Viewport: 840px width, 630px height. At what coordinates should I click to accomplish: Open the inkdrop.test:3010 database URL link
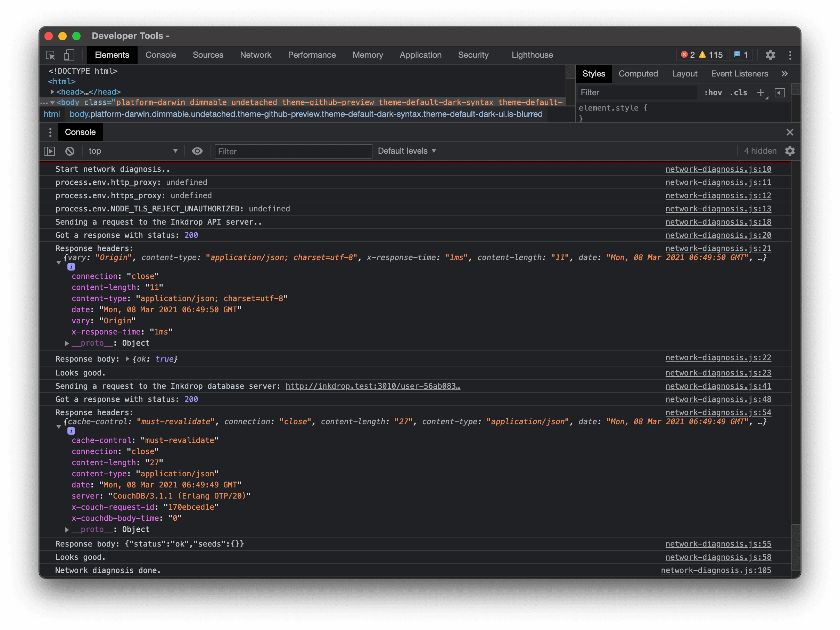click(372, 386)
